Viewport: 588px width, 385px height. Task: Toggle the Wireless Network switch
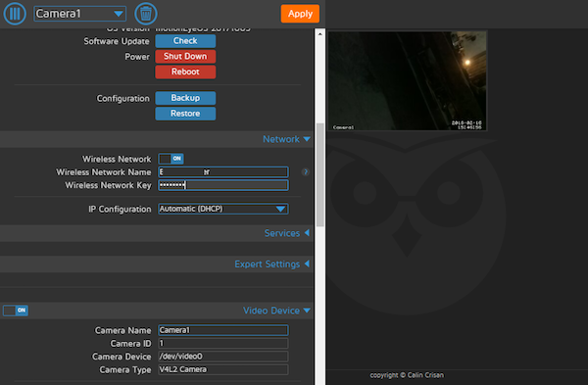[x=171, y=159]
